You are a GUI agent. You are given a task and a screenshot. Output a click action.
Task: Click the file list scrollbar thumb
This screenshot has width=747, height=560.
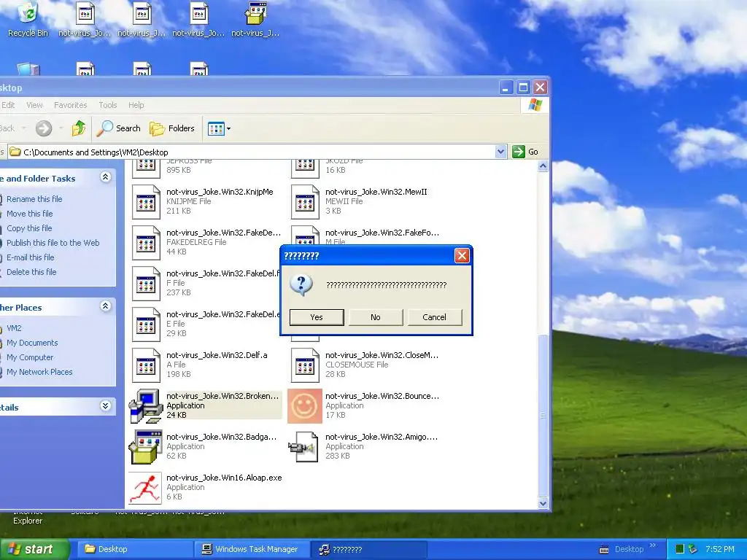click(543, 416)
